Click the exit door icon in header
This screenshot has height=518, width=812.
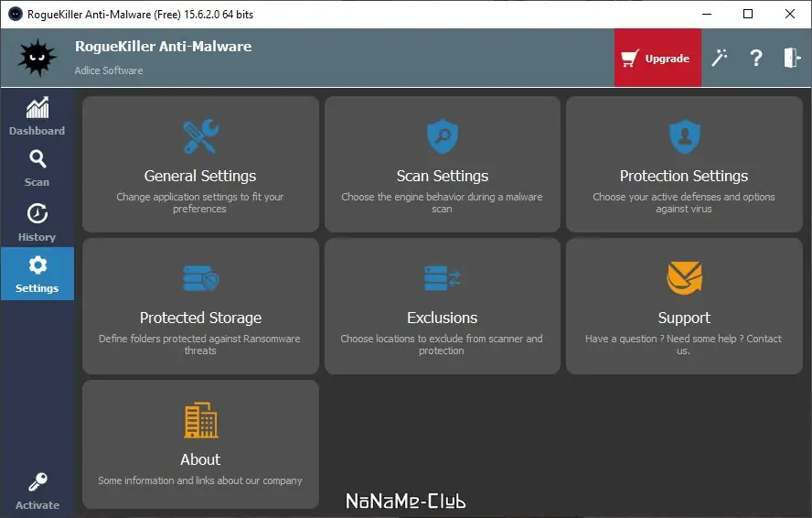click(792, 58)
